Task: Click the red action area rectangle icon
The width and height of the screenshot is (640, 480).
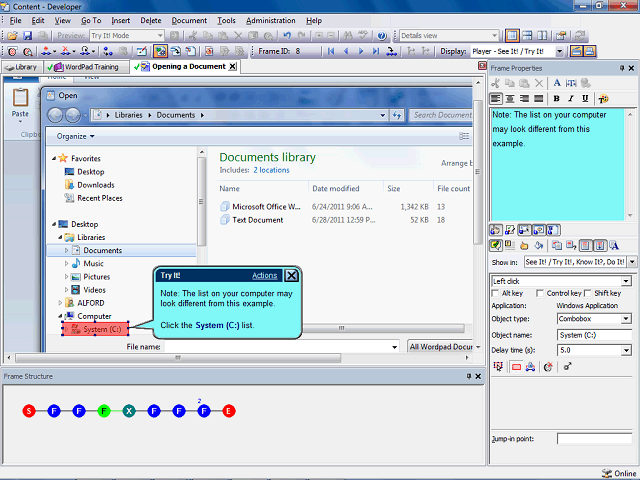Action: (x=516, y=367)
